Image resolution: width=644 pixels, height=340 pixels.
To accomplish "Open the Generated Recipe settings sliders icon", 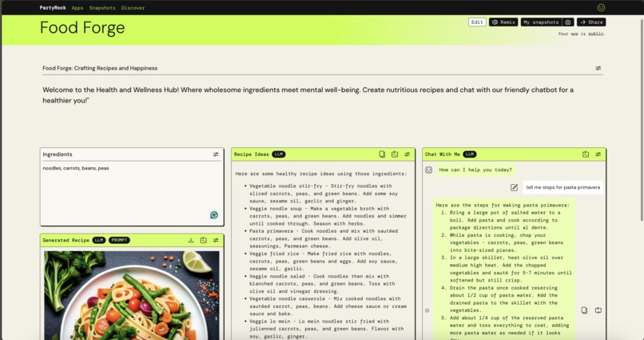I will point(216,240).
